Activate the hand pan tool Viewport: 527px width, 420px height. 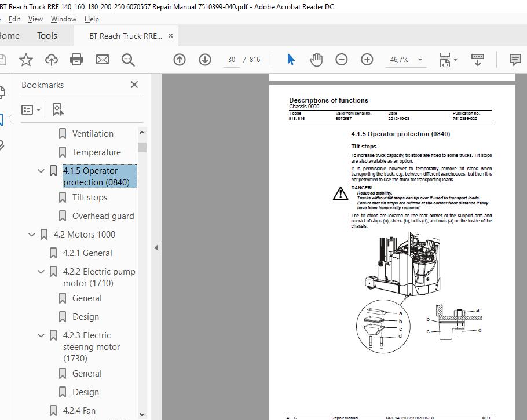tap(316, 60)
